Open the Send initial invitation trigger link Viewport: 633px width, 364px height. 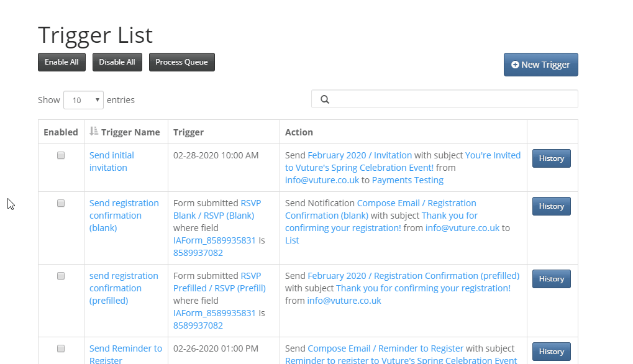(x=111, y=162)
